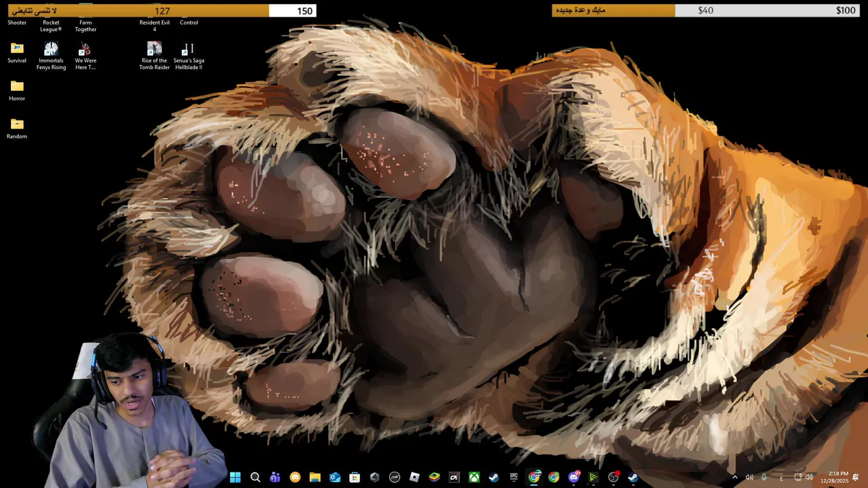Open File Explorer from the taskbar

[315, 477]
